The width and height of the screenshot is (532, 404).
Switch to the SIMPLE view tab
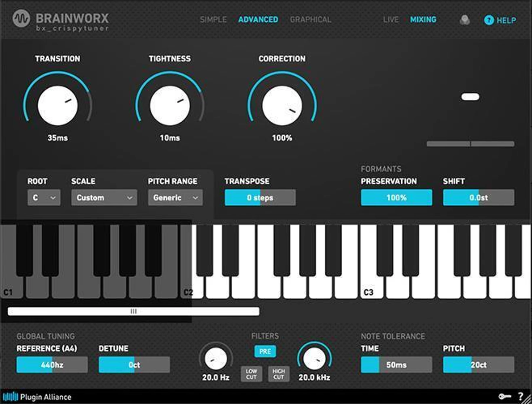213,19
